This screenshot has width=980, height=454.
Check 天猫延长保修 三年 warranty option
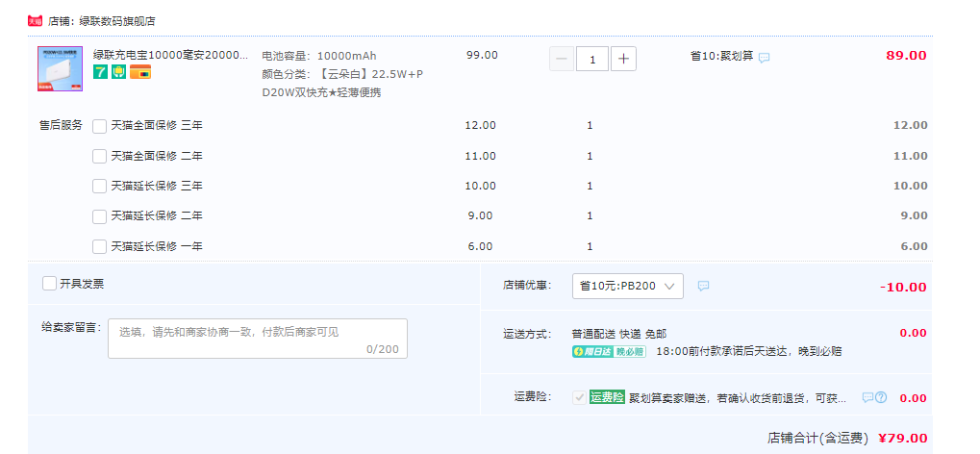coord(99,187)
